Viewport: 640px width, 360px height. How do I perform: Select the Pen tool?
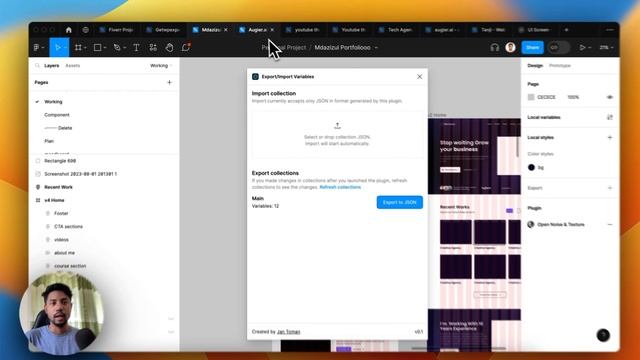click(117, 48)
